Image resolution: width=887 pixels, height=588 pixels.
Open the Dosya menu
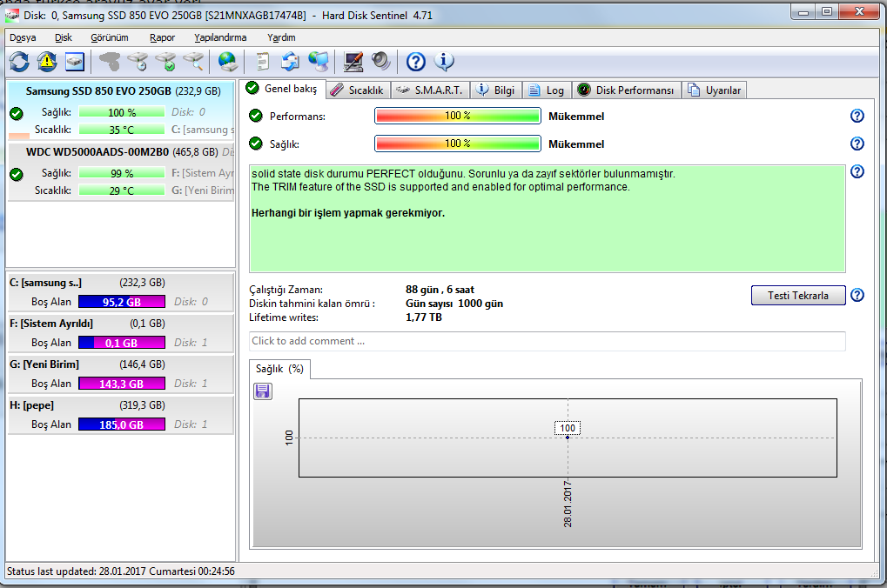23,37
